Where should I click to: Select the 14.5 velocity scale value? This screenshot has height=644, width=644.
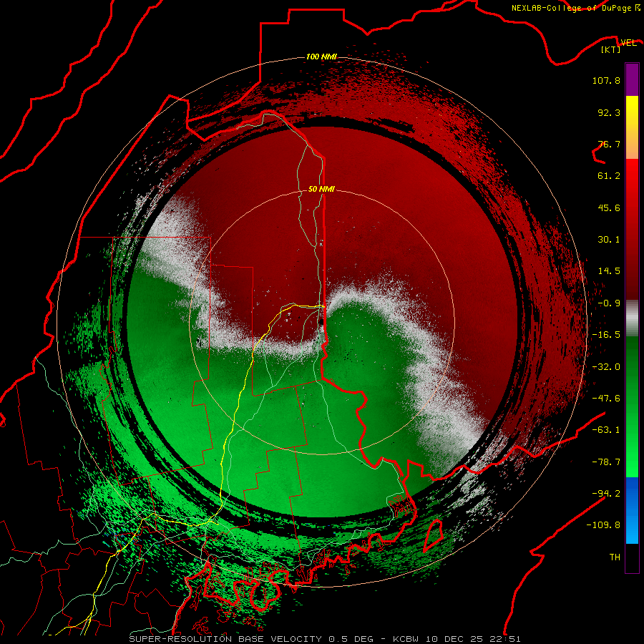click(609, 271)
